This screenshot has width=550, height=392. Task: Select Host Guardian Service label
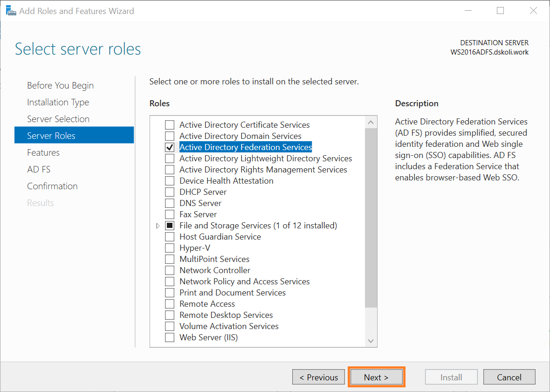[x=220, y=237]
